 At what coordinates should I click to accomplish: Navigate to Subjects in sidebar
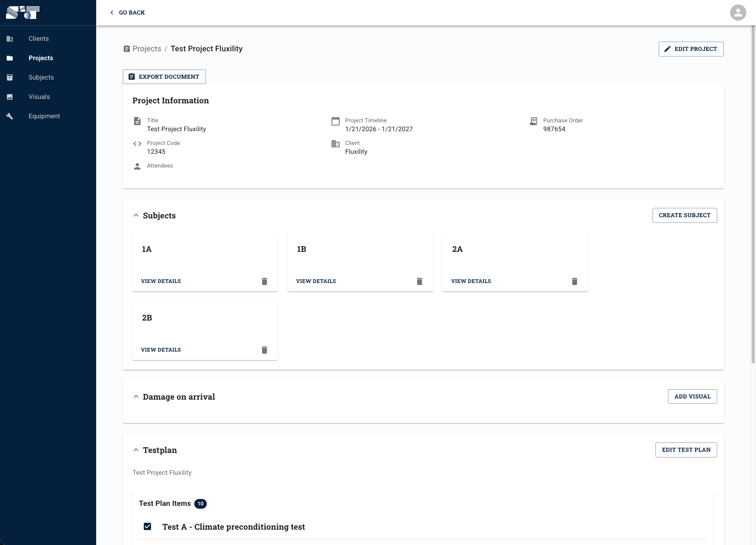pyautogui.click(x=41, y=78)
